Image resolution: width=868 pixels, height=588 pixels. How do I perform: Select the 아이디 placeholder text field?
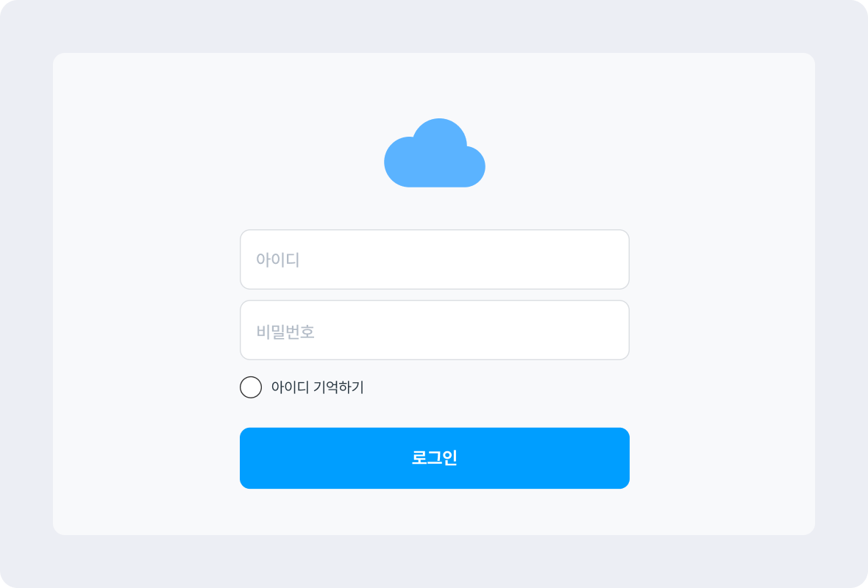tap(435, 259)
